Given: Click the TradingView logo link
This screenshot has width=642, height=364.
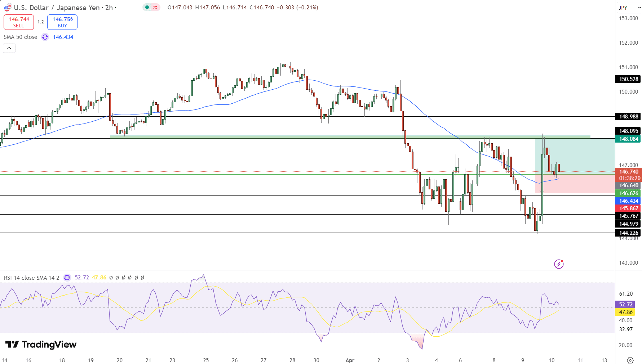Looking at the screenshot, I should 41,345.
